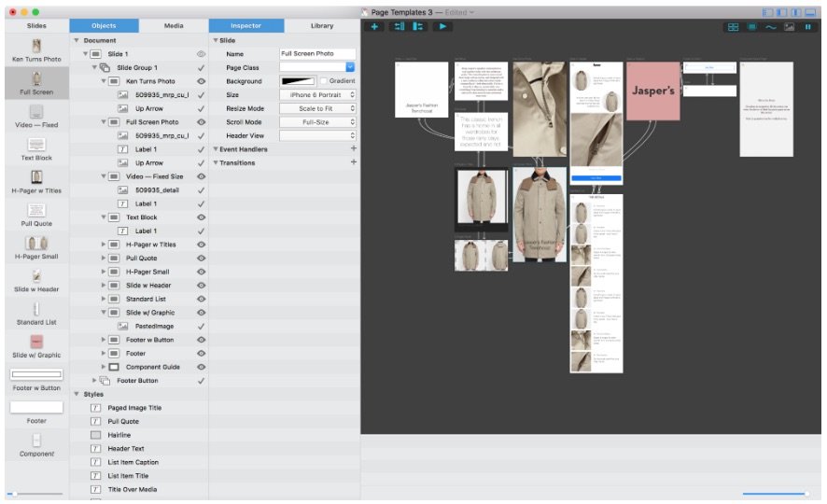Select the Component template icon in Slides
827x504 pixels.
click(x=36, y=441)
